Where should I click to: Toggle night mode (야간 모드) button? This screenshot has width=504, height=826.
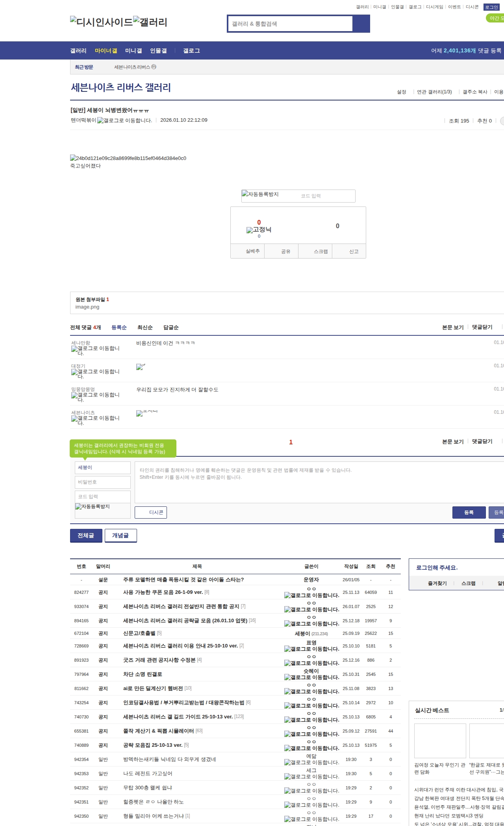pos(495,18)
